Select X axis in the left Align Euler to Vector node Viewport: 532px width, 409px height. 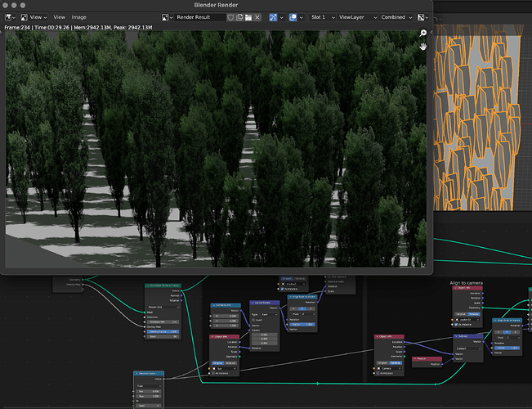point(294,308)
